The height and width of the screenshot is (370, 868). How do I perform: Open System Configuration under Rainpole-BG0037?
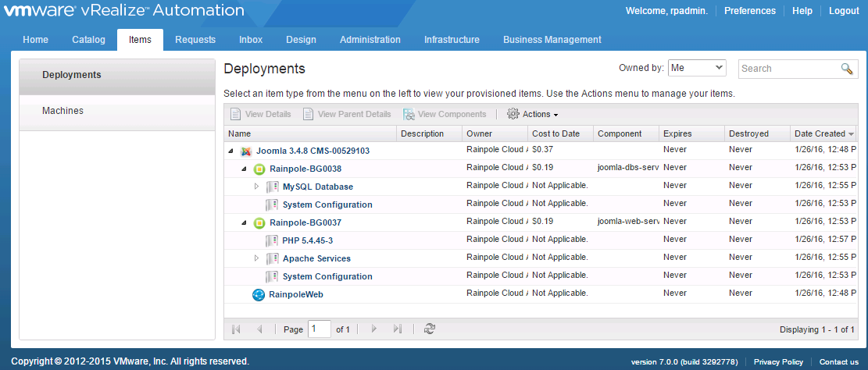tap(327, 276)
